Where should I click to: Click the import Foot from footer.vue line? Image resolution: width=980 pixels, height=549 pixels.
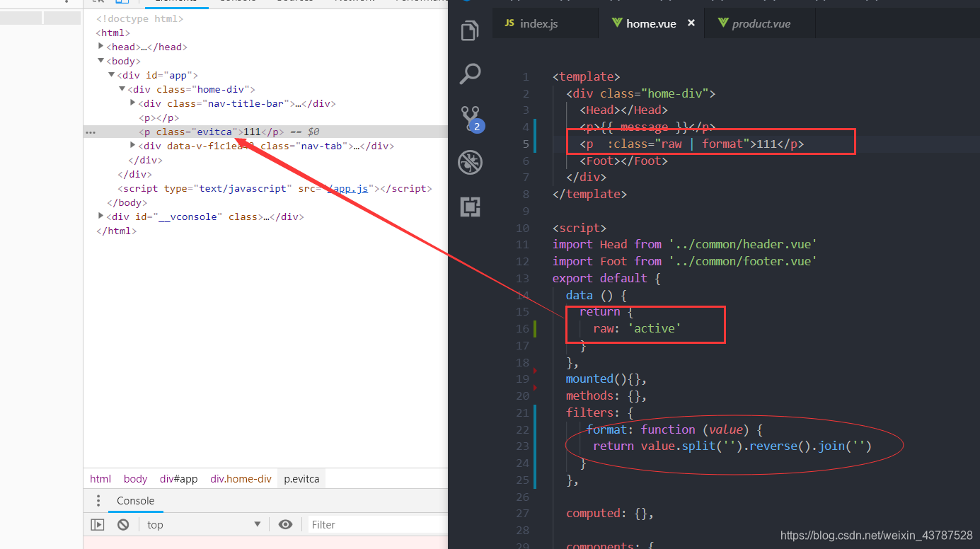pos(684,261)
